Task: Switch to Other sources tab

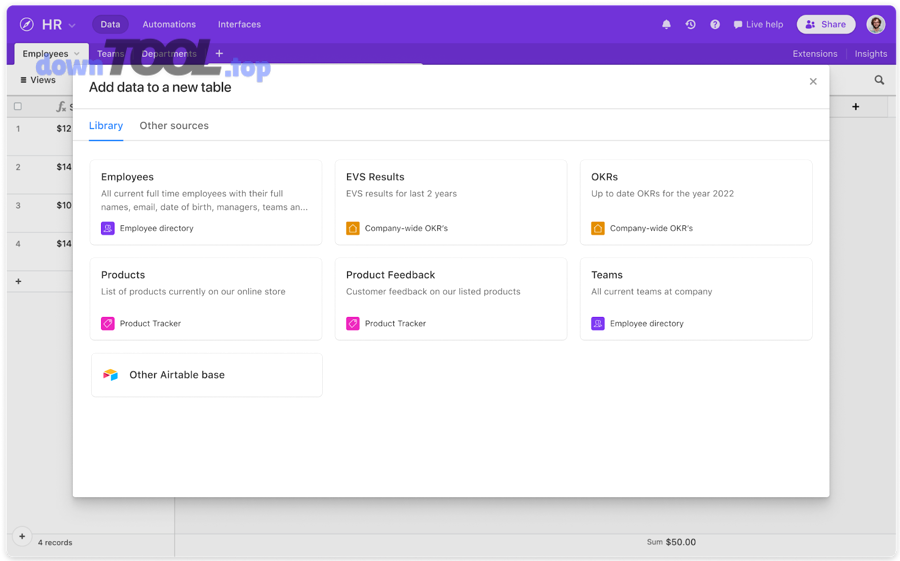Action: pos(174,126)
